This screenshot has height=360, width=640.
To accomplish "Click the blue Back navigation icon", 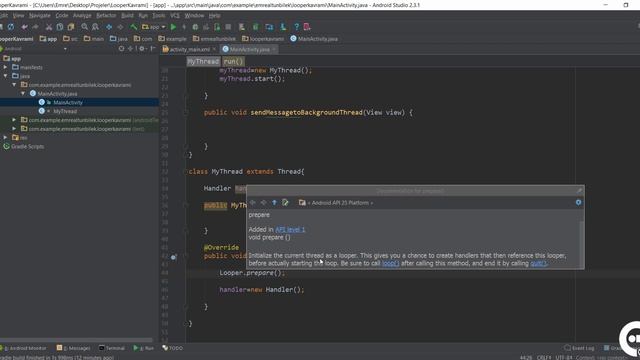I will [x=109, y=27].
